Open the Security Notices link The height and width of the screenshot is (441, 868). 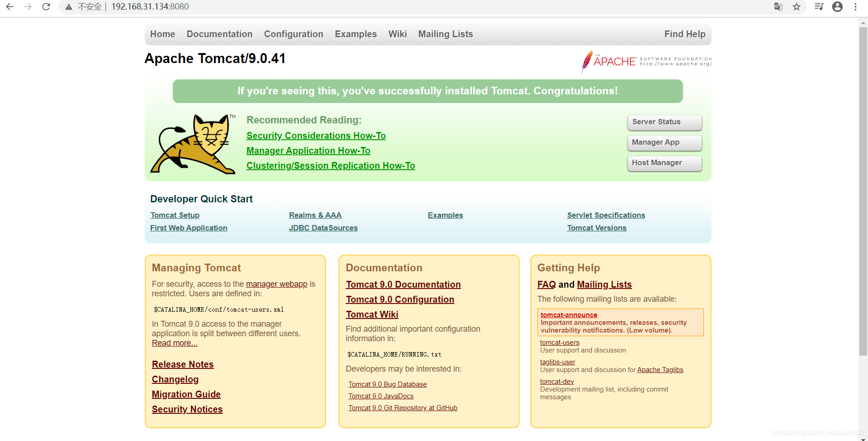[x=187, y=409]
